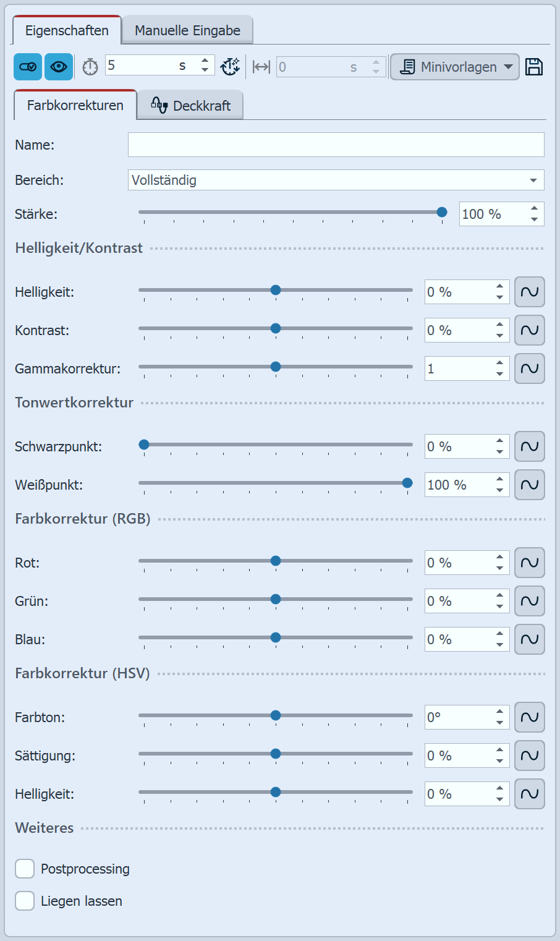Click the stopwatch duration icon
This screenshot has height=941, width=560.
[x=89, y=66]
